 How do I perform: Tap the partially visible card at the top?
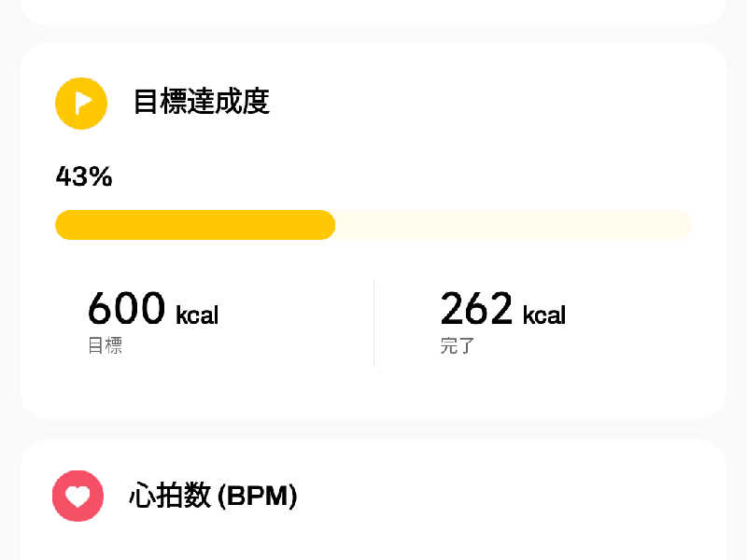pos(373,11)
